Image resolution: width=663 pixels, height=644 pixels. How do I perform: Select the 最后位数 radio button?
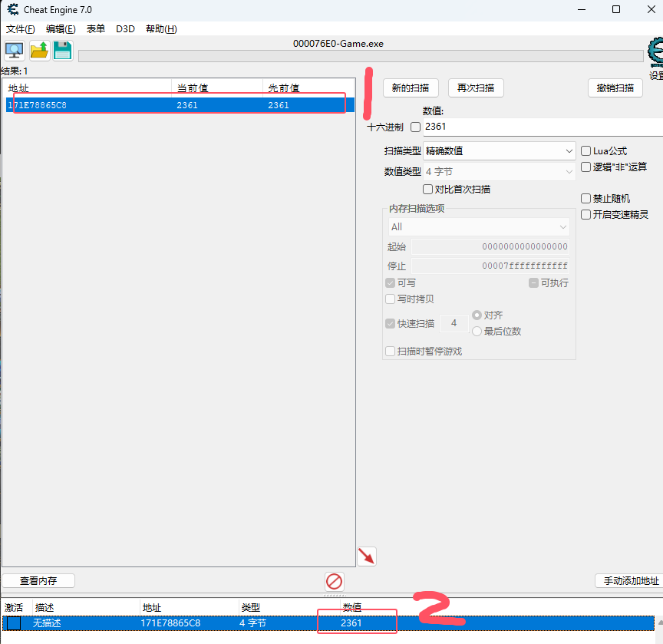tap(477, 331)
